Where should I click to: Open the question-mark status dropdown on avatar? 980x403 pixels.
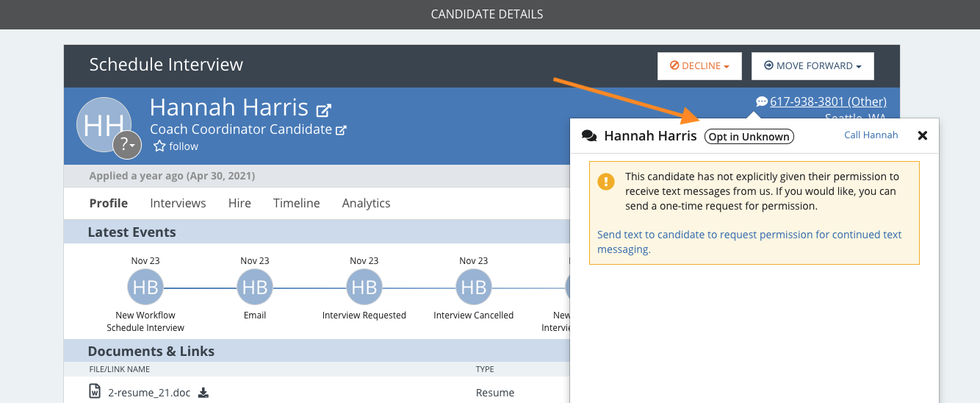(128, 146)
